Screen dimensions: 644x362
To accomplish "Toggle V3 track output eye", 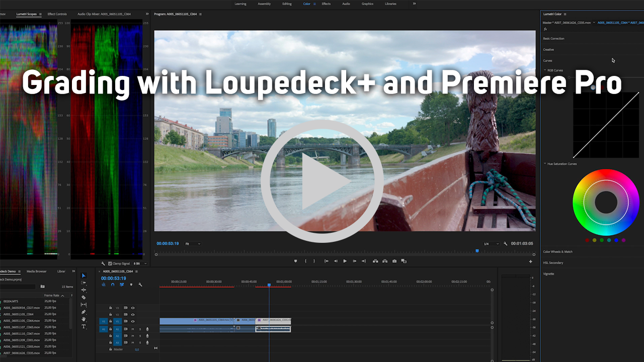I will (133, 308).
